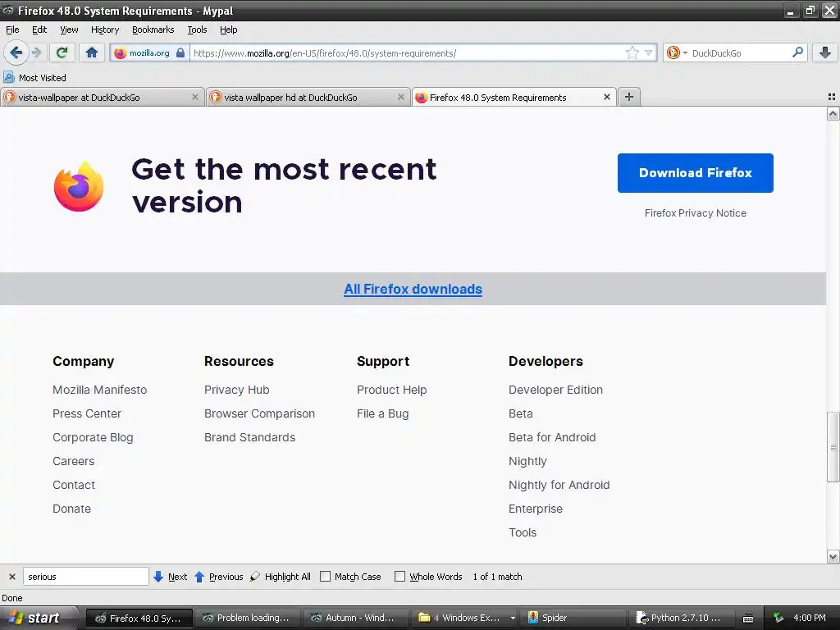Image resolution: width=840 pixels, height=630 pixels.
Task: Click the page scrollbar up arrow
Action: click(833, 113)
